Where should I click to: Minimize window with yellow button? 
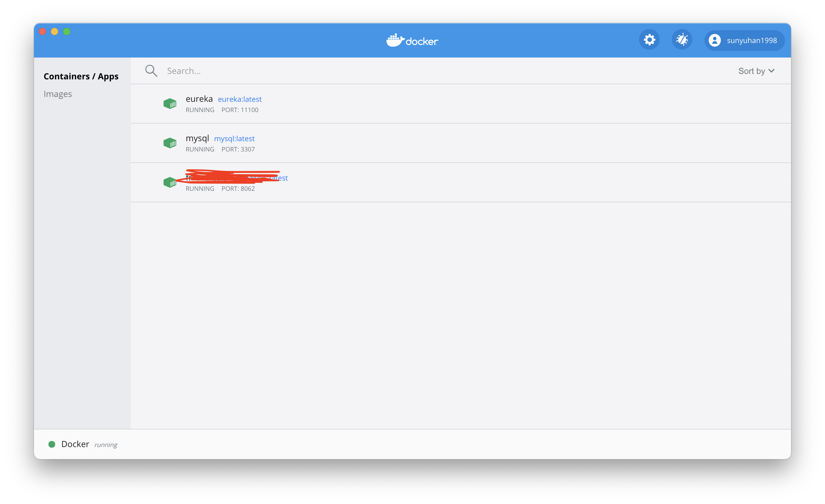coord(55,31)
